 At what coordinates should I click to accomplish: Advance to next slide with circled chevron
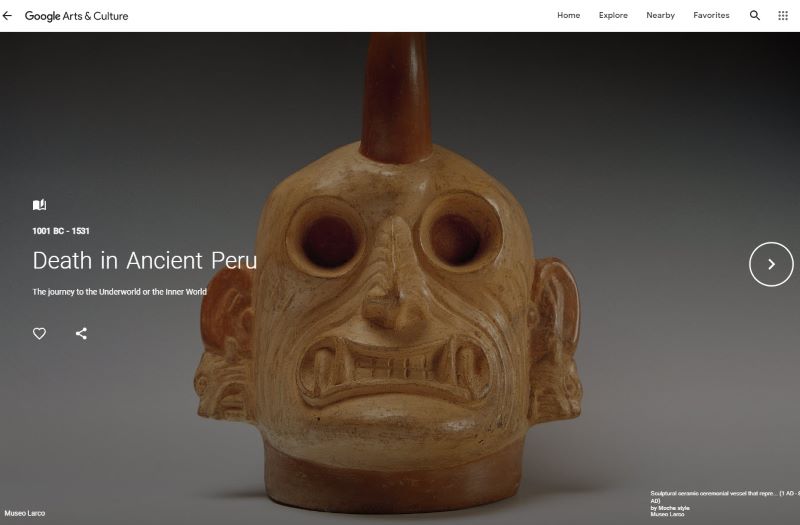pyautogui.click(x=771, y=264)
